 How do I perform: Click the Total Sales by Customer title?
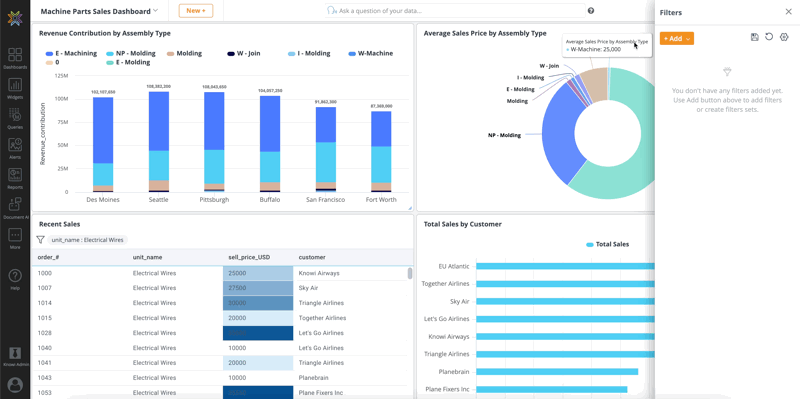(462, 224)
